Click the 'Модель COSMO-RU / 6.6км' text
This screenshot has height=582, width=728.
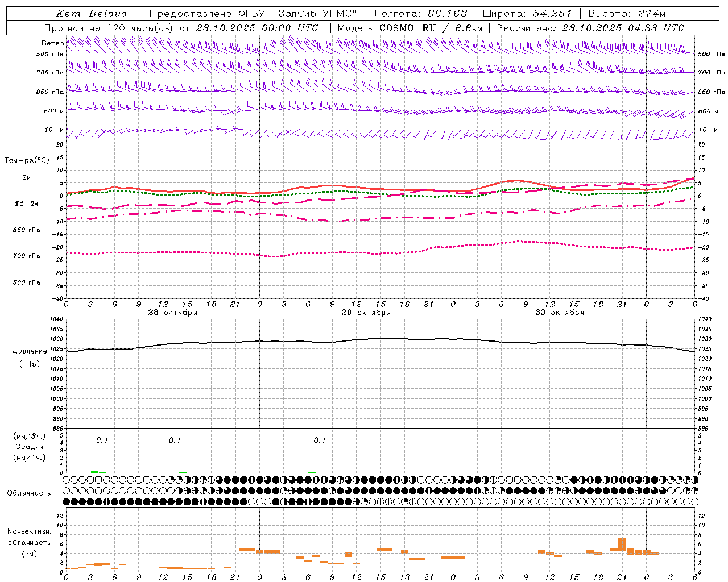(x=410, y=28)
